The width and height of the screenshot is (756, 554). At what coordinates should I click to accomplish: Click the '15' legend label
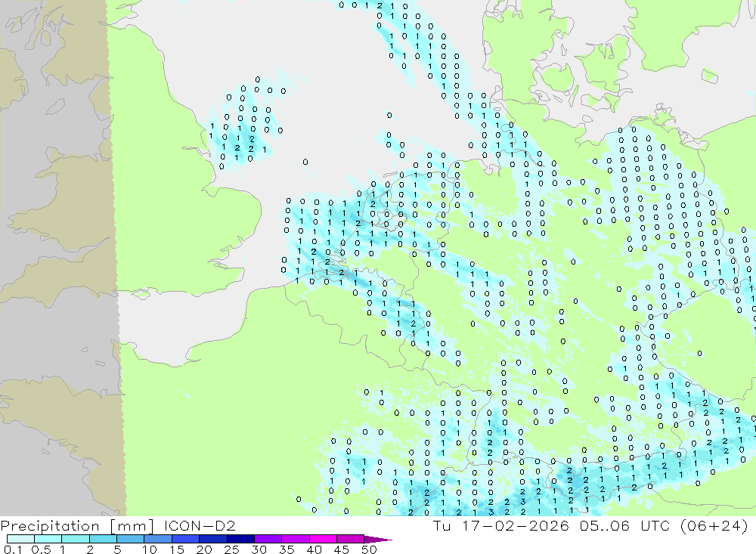point(177,549)
